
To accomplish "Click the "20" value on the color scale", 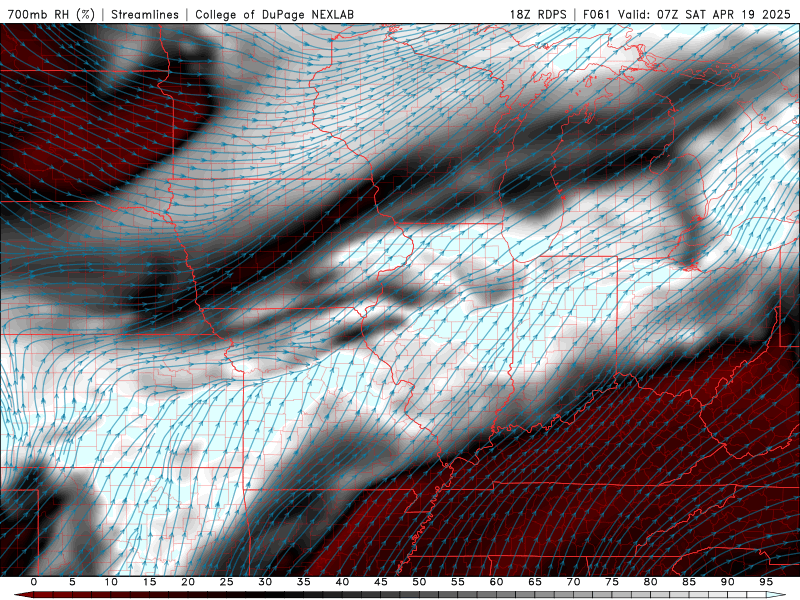I will click(x=188, y=582).
